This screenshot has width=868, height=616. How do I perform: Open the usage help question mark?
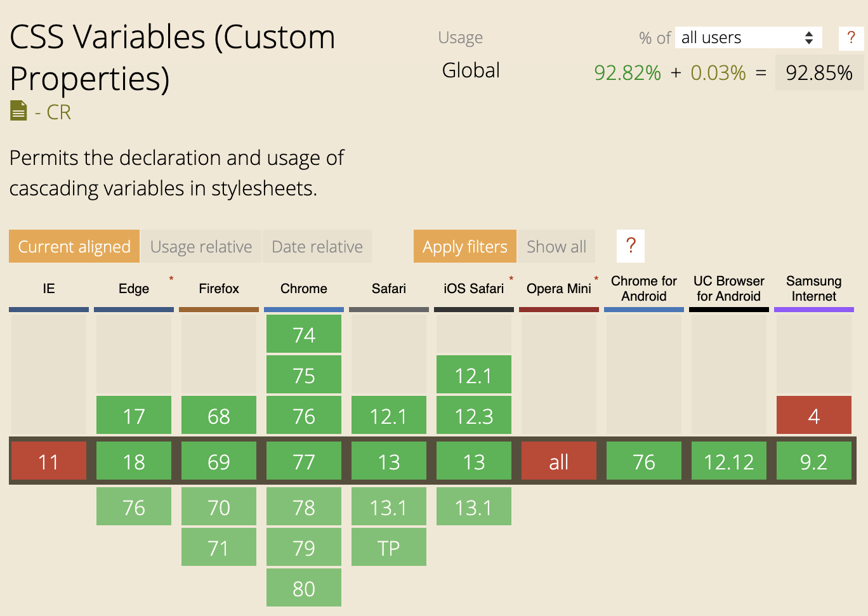[x=851, y=38]
